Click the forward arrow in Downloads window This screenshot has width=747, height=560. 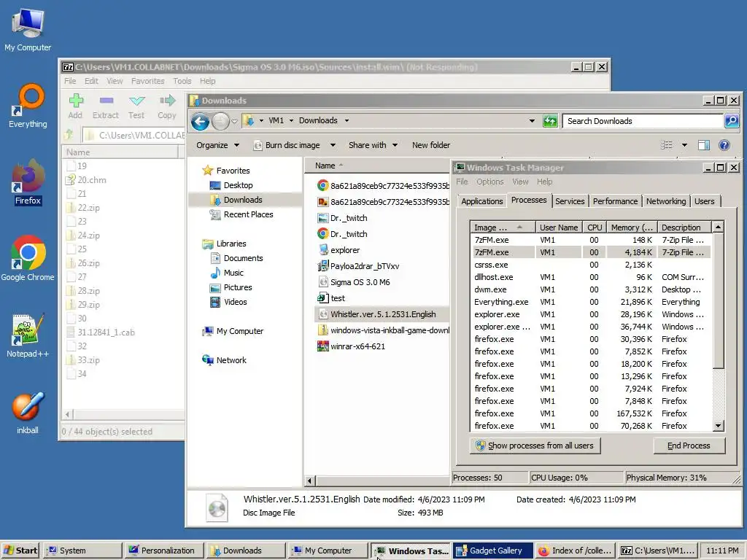coord(220,122)
